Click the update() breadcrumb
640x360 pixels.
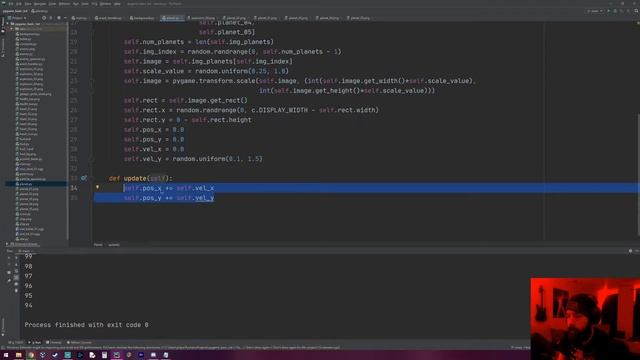tap(114, 245)
